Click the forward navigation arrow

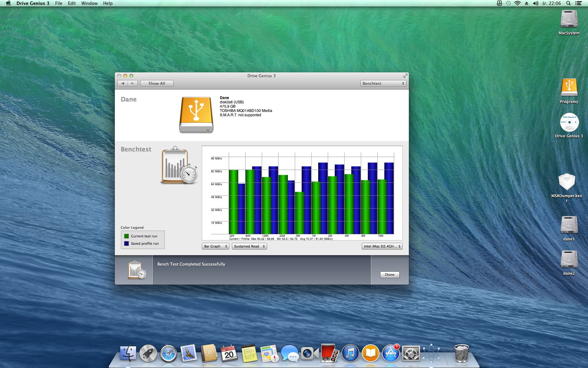tap(133, 83)
